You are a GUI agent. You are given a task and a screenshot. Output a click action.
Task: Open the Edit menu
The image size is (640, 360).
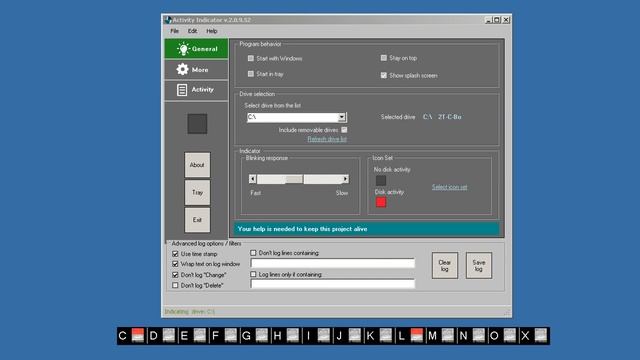click(192, 31)
